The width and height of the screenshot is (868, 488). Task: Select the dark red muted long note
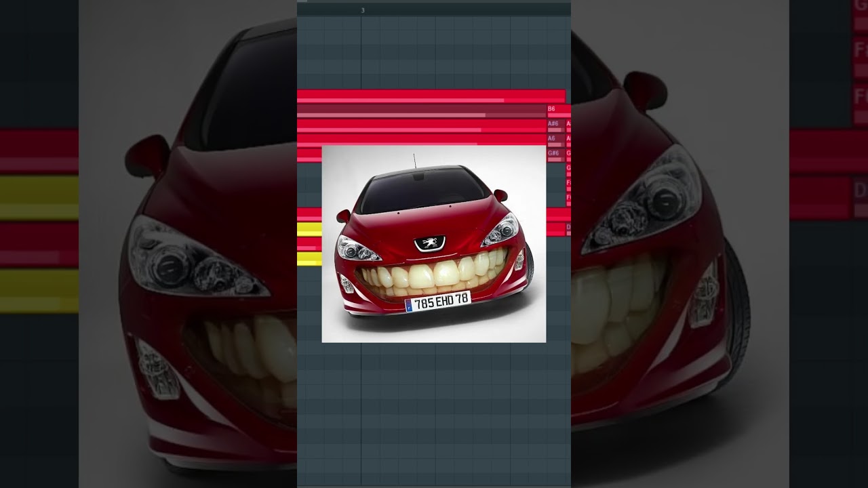(422, 110)
